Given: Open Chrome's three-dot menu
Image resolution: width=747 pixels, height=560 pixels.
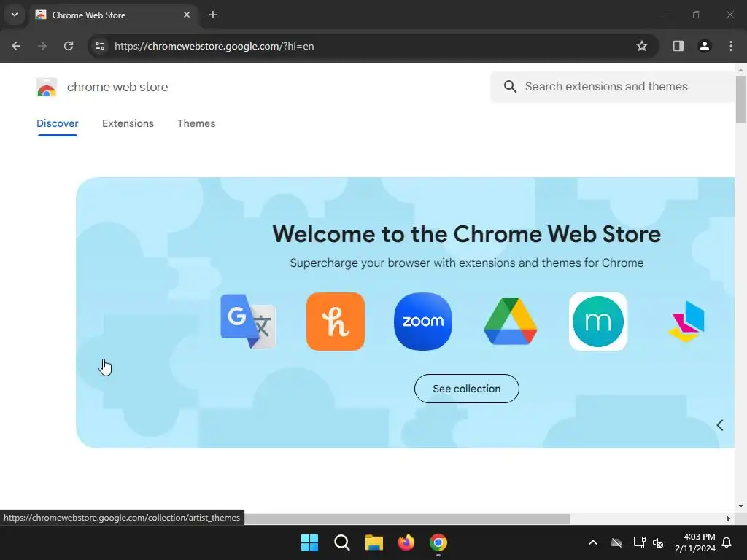Looking at the screenshot, I should [x=731, y=46].
